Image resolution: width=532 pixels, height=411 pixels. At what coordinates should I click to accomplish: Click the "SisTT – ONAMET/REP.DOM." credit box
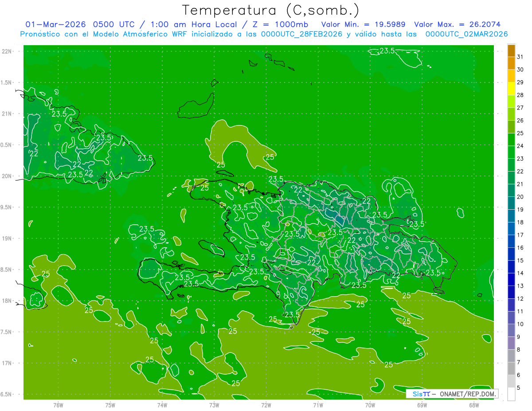(x=452, y=393)
